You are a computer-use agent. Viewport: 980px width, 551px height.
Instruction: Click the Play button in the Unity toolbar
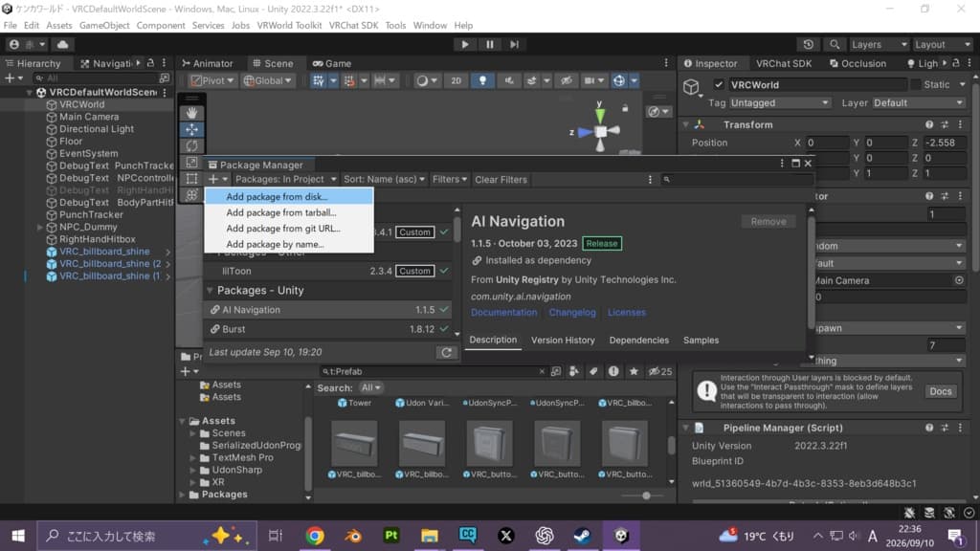pos(464,44)
